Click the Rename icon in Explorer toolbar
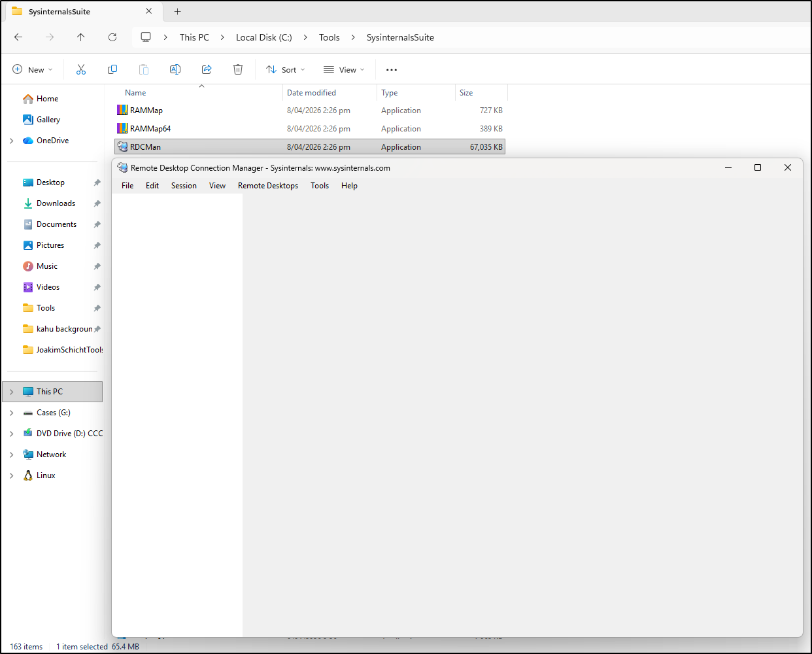 pyautogui.click(x=175, y=69)
